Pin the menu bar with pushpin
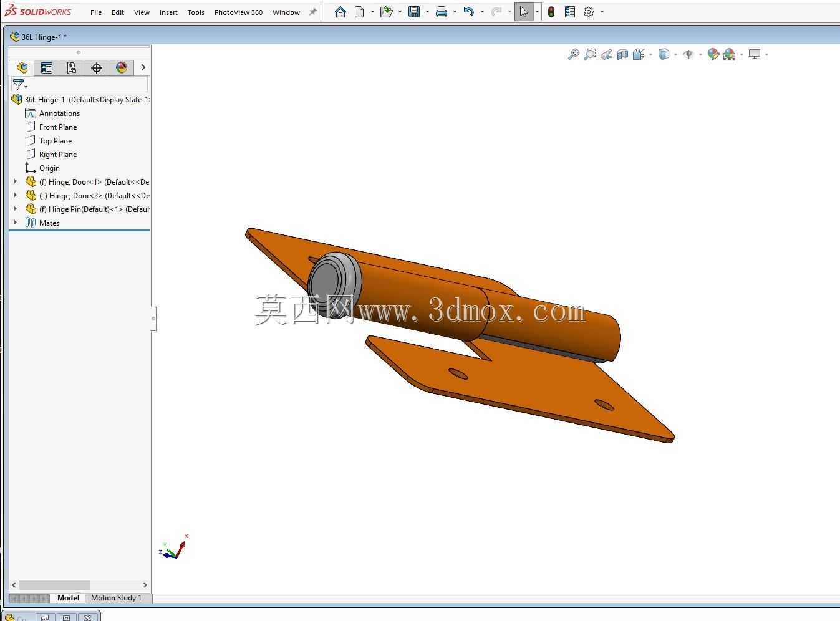The width and height of the screenshot is (840, 621). [313, 12]
